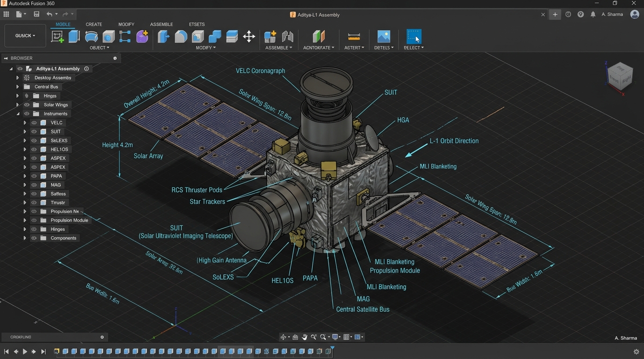Viewport: 644px width, 359px height.
Task: Click the construction plane icon
Action: (x=318, y=36)
